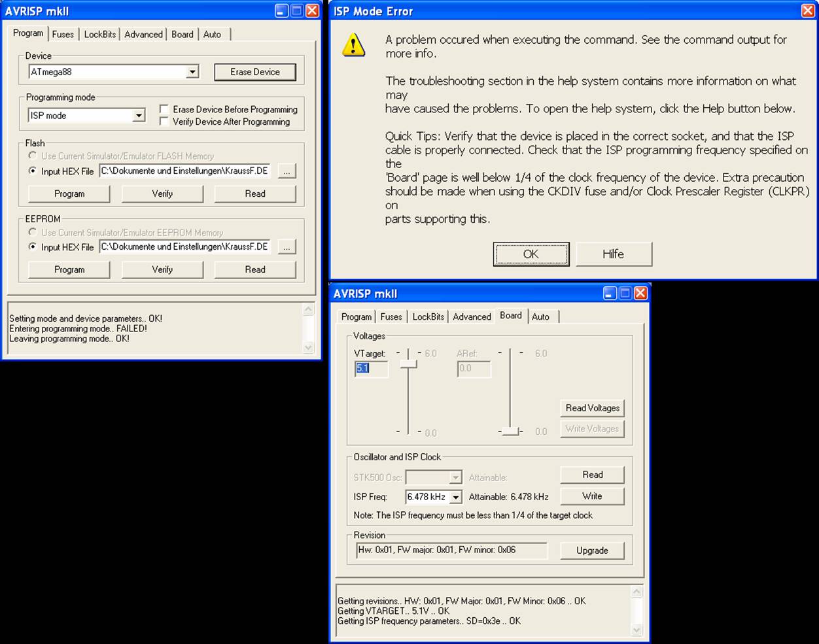The image size is (819, 644).
Task: Click OK in the ISP Mode Error dialog
Action: (531, 254)
